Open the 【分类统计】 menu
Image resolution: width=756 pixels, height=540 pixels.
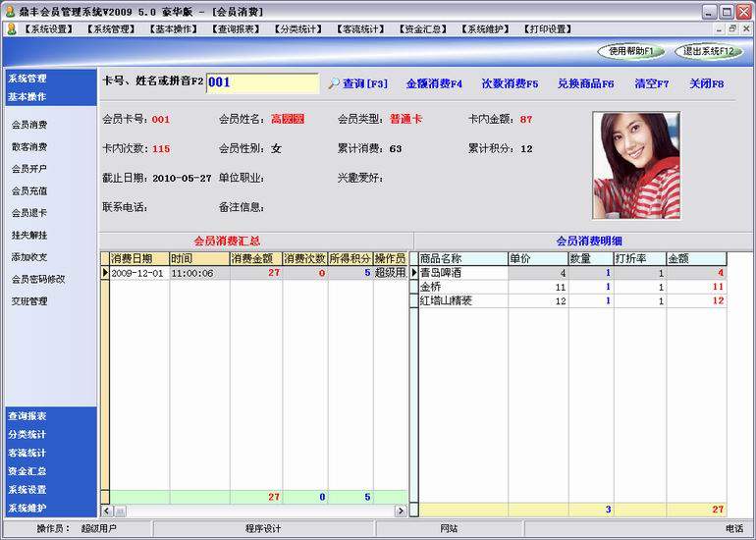[x=297, y=28]
